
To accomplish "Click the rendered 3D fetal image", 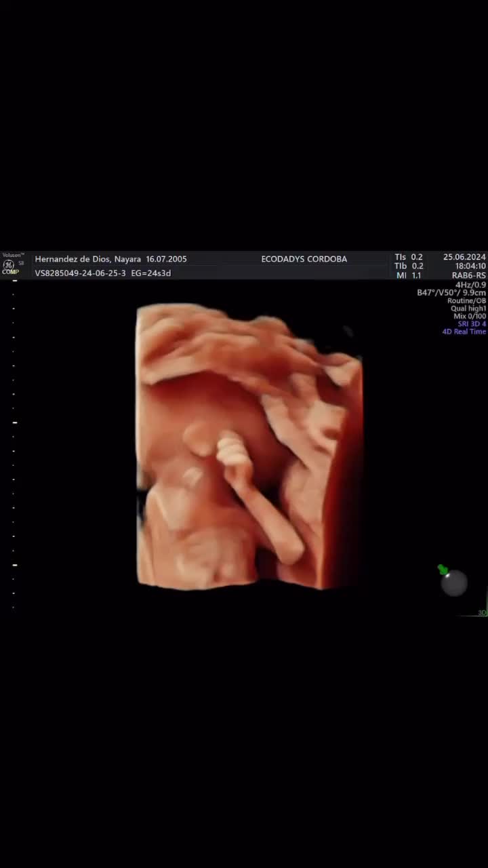I will pyautogui.click(x=249, y=446).
